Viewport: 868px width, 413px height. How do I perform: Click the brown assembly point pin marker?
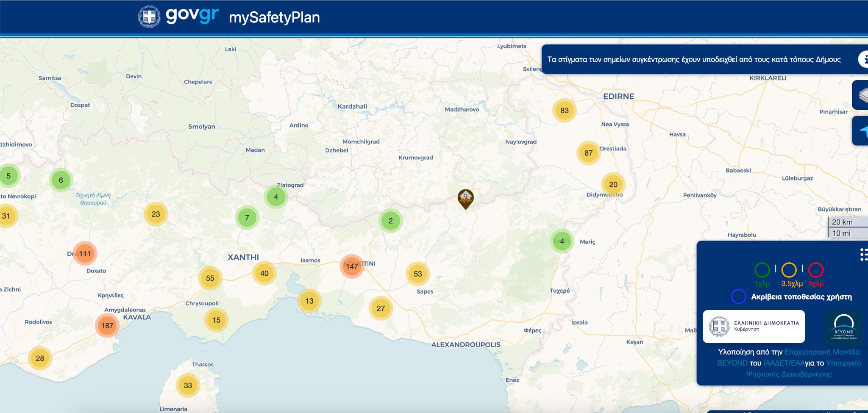[x=465, y=198]
